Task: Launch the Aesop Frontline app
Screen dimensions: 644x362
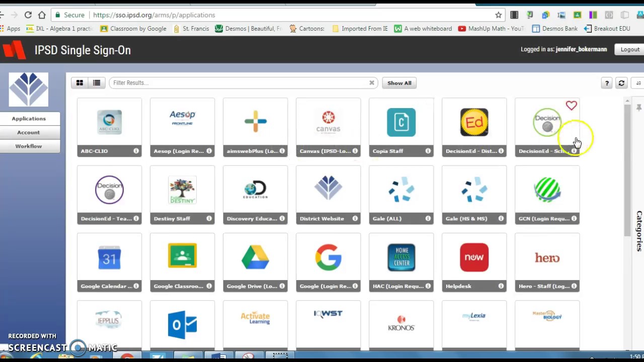Action: 182,127
